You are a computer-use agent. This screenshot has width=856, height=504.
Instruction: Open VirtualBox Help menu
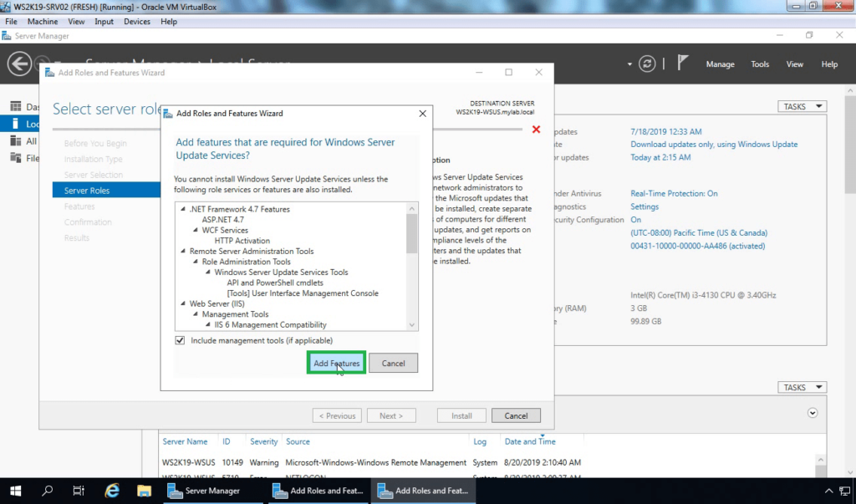coord(169,21)
